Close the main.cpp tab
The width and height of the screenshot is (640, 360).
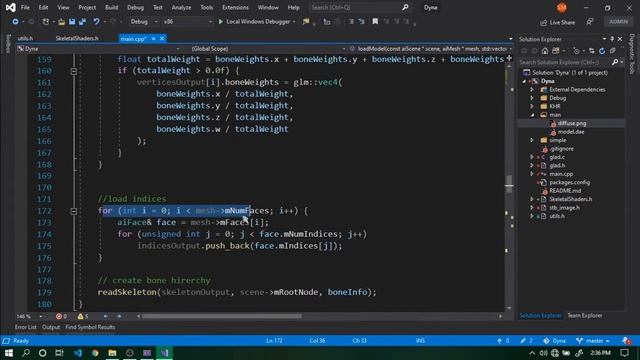click(162, 38)
